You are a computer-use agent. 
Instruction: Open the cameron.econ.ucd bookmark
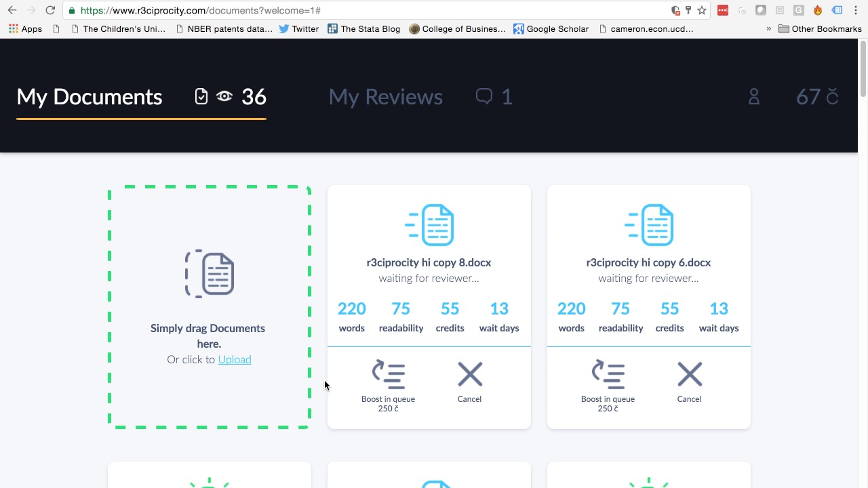pyautogui.click(x=646, y=29)
